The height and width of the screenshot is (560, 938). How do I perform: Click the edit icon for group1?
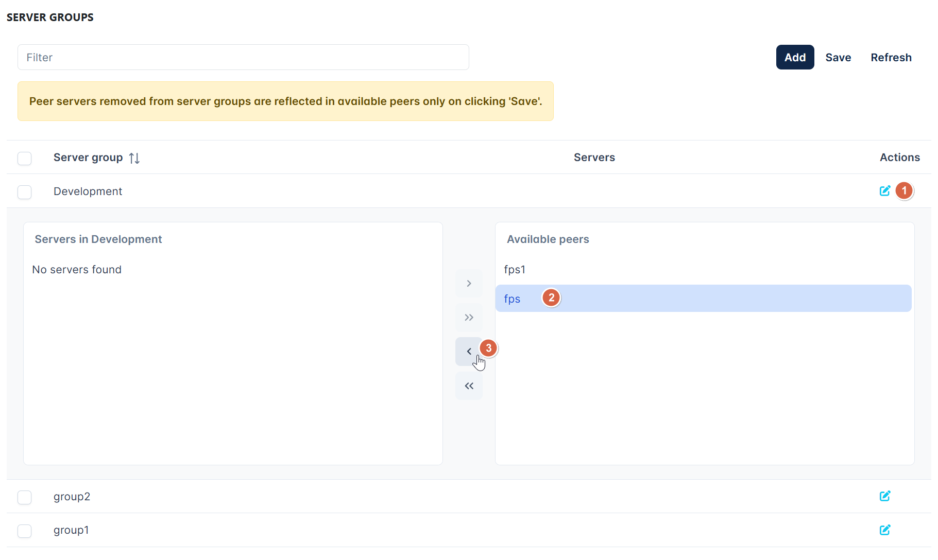(x=884, y=530)
